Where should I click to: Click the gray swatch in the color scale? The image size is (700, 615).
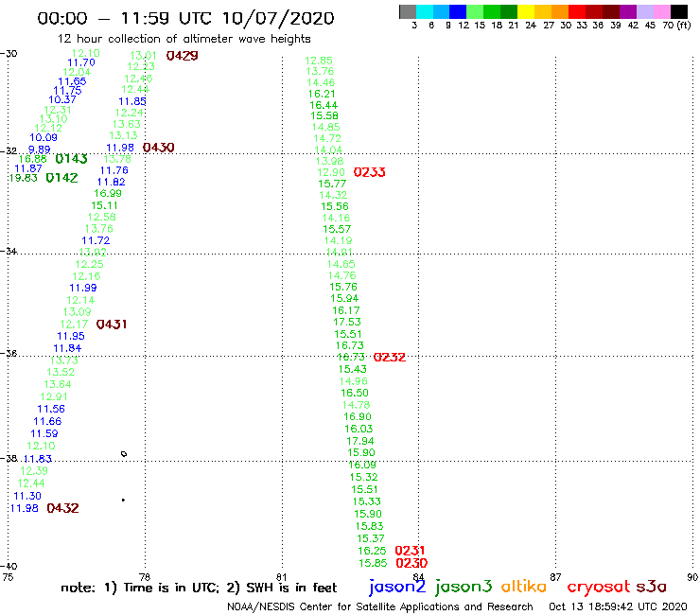point(408,11)
